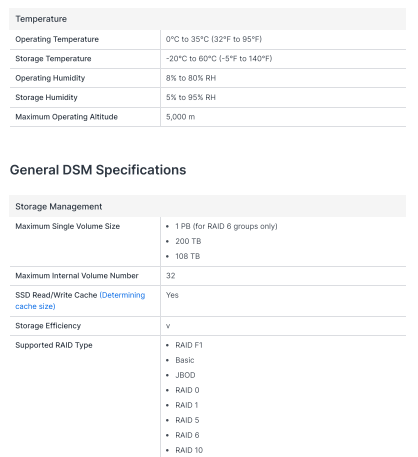This screenshot has height=457, width=418.
Task: Click the 200 TB list item
Action: coord(188,241)
